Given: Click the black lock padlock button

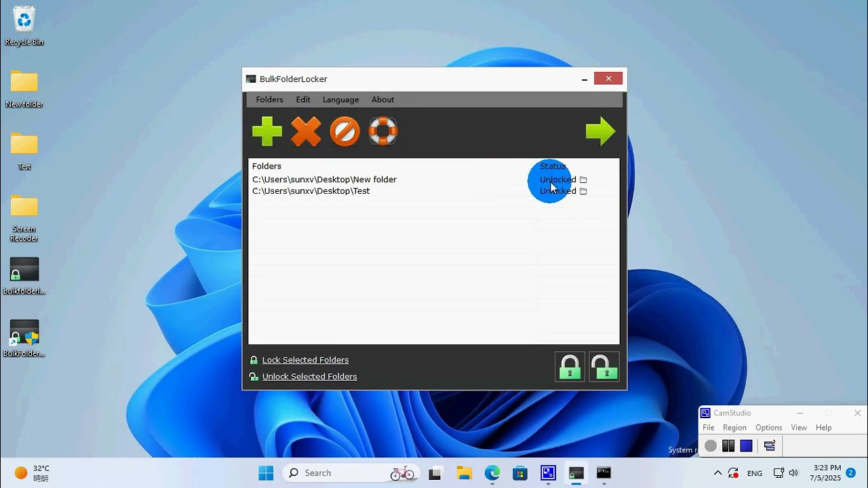Looking at the screenshot, I should (x=570, y=366).
